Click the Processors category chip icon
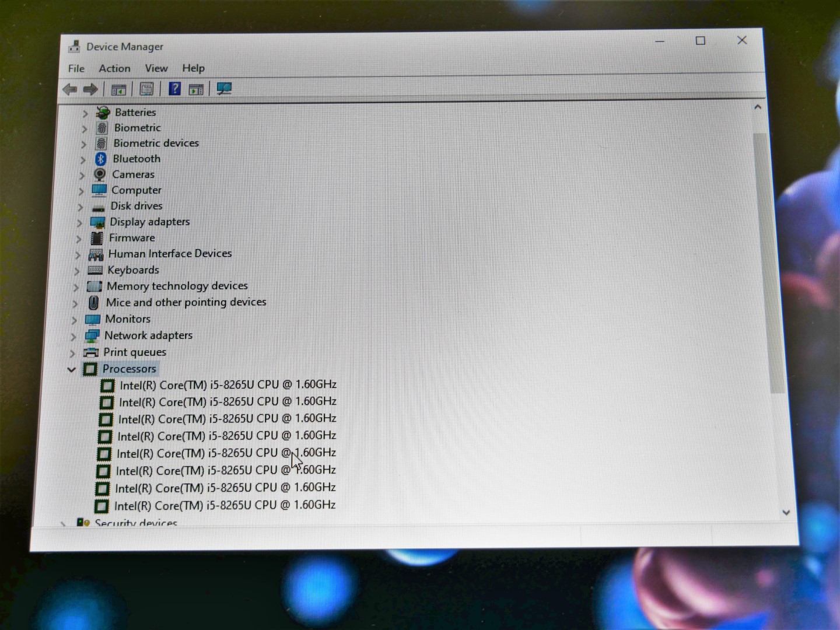Image resolution: width=840 pixels, height=630 pixels. point(90,369)
